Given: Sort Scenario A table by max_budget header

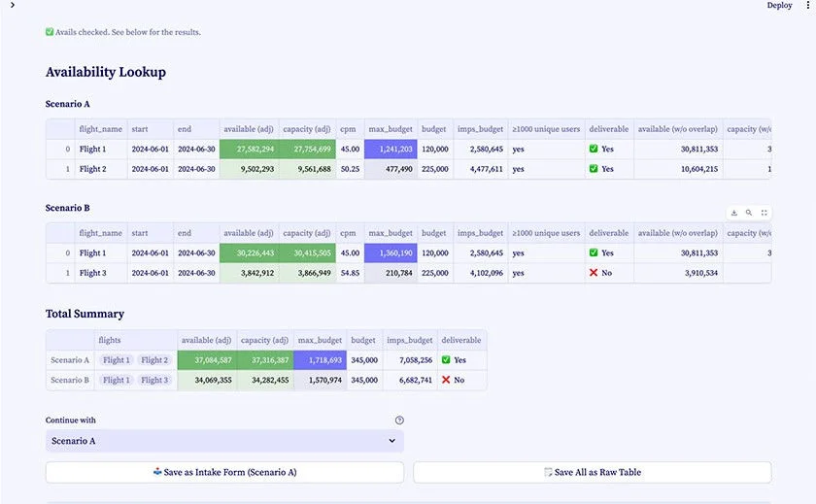Looking at the screenshot, I should click(x=391, y=129).
